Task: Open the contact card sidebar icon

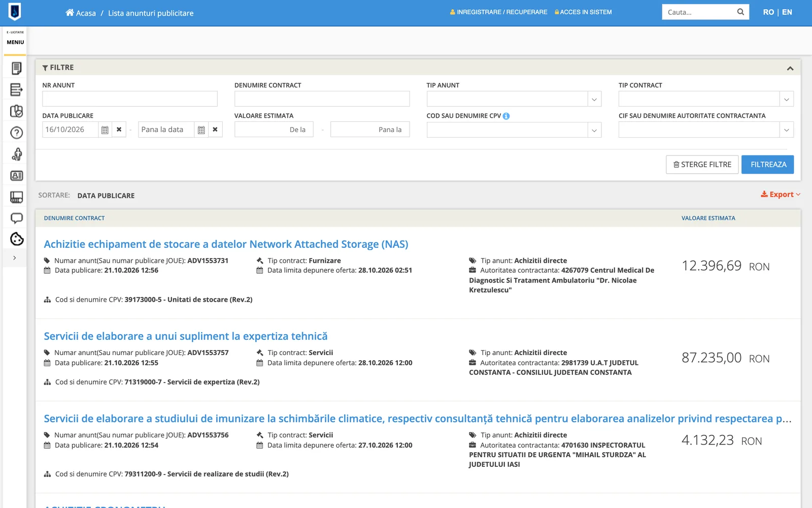Action: coord(16,175)
